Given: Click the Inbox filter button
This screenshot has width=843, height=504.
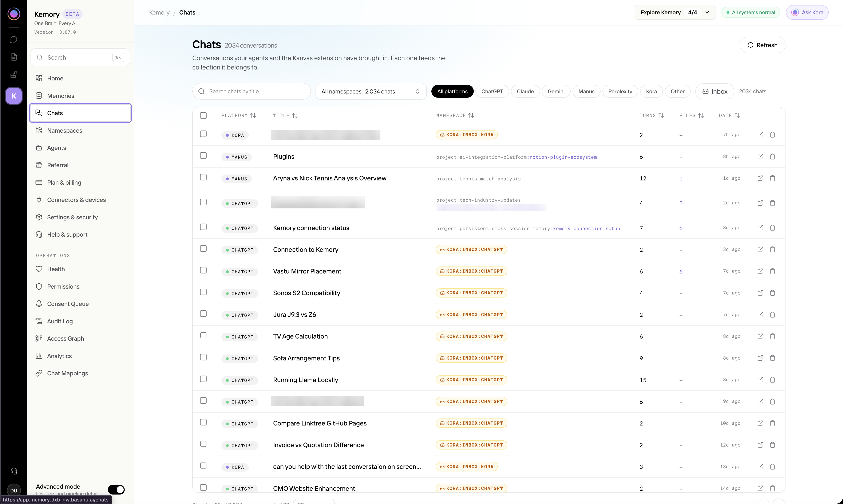Looking at the screenshot, I should tap(715, 91).
